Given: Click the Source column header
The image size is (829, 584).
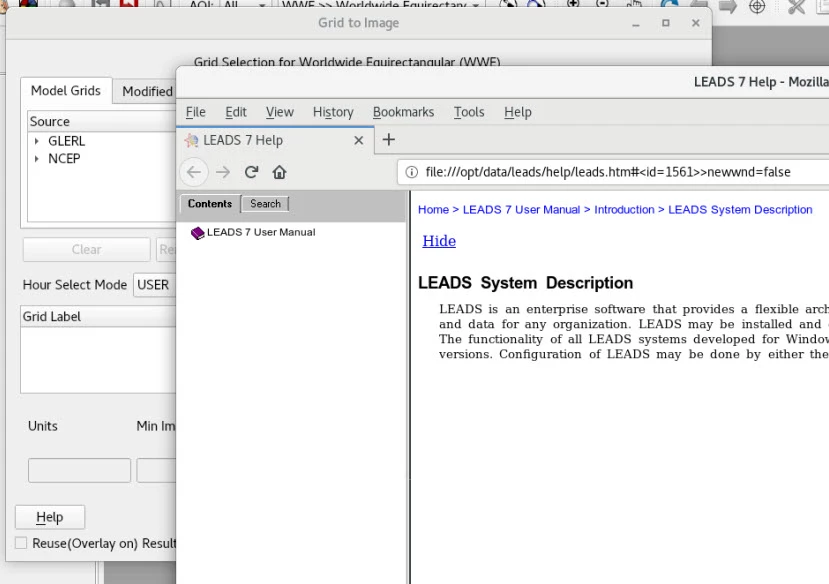Looking at the screenshot, I should click(x=102, y=122).
